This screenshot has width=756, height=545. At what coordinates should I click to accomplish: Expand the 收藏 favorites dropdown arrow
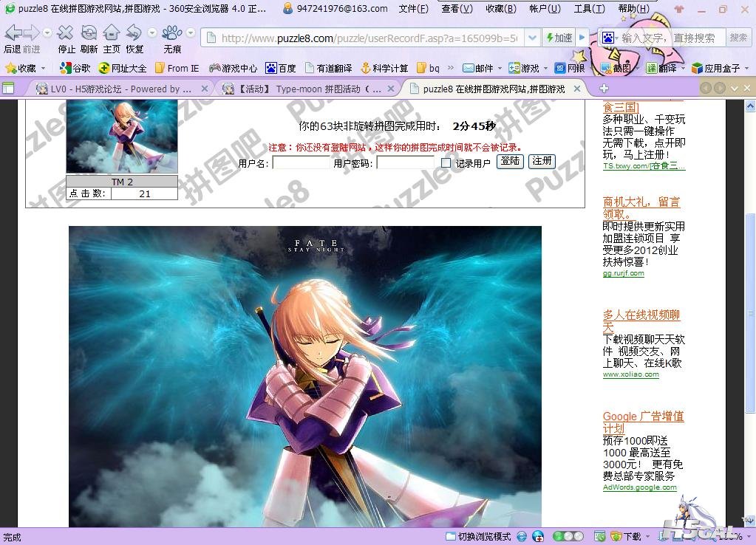pyautogui.click(x=44, y=69)
